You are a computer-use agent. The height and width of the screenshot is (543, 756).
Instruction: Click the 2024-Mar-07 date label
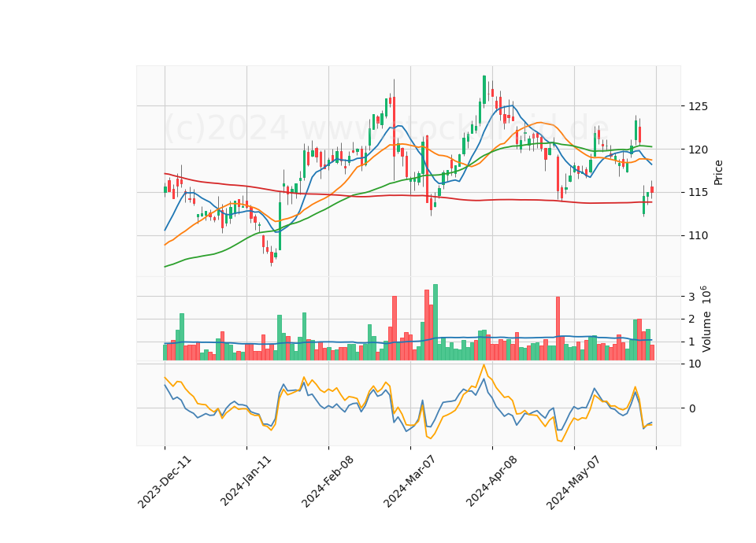pyautogui.click(x=409, y=482)
